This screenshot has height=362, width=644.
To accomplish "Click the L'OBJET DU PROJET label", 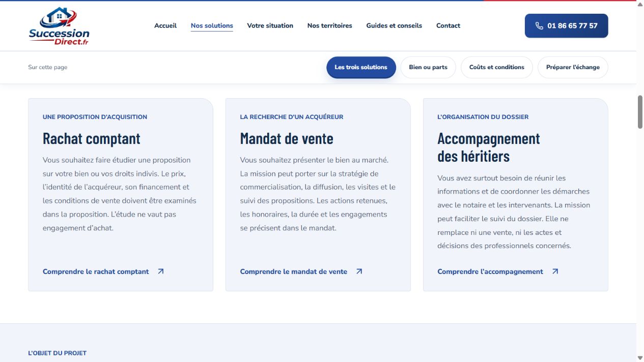I will coord(58,353).
